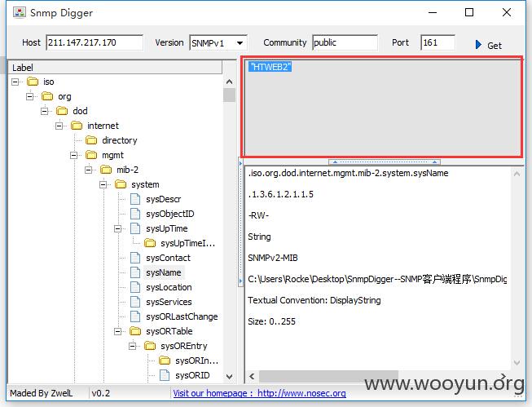The image size is (532, 407).
Task: Click the directory folder icon
Action: coord(91,140)
